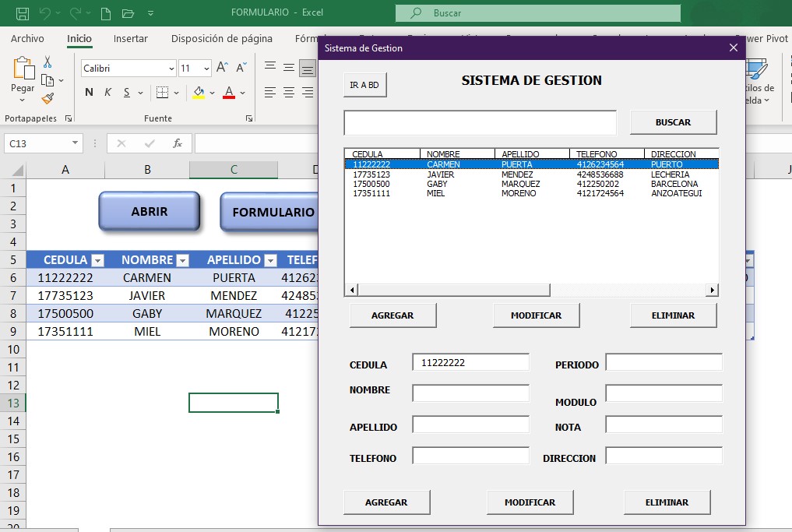792x532 pixels.
Task: Cancel the formula entry with the X icon
Action: point(121,143)
